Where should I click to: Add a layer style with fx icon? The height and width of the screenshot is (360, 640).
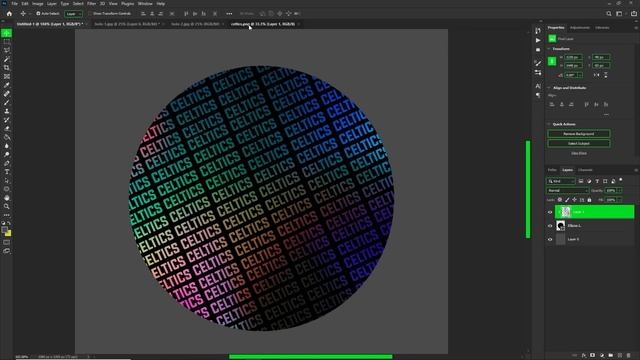tap(584, 356)
